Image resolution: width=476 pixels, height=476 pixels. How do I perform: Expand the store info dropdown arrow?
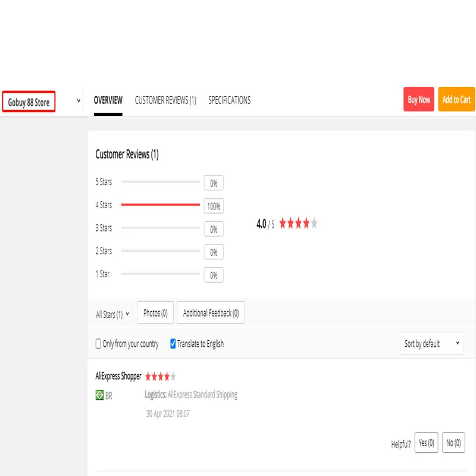click(x=79, y=101)
